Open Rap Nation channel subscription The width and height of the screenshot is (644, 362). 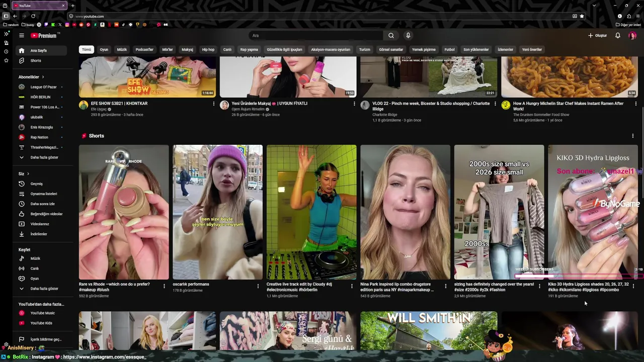(x=42, y=137)
